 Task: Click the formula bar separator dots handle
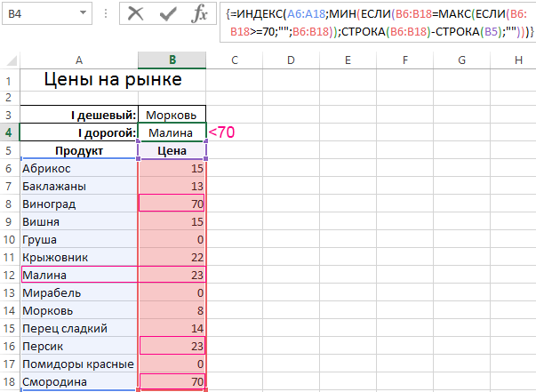[x=106, y=13]
